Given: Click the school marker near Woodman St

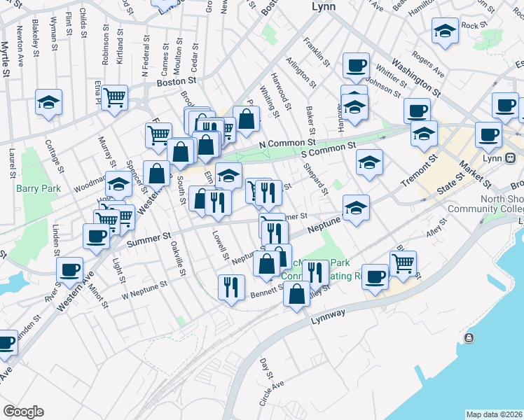Looking at the screenshot, I should click(118, 185).
